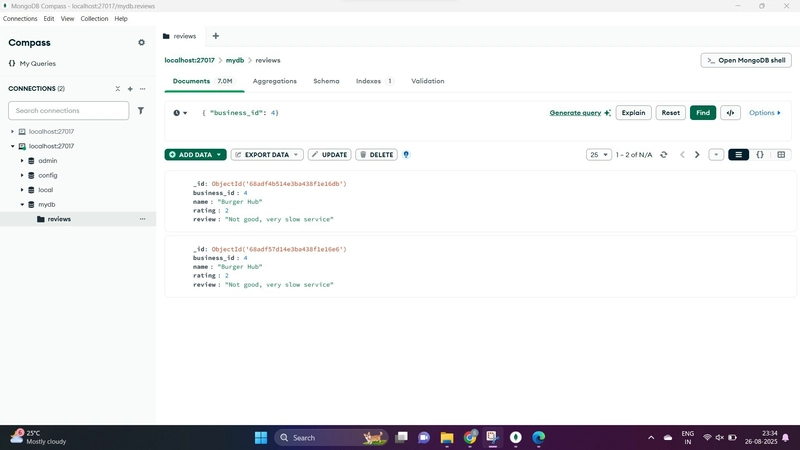Expand admin database

click(22, 161)
